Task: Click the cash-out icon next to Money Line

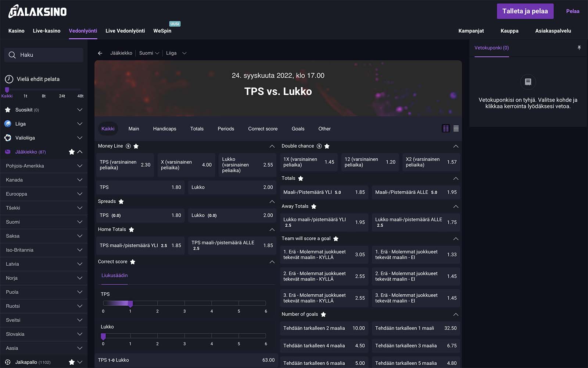Action: point(128,146)
